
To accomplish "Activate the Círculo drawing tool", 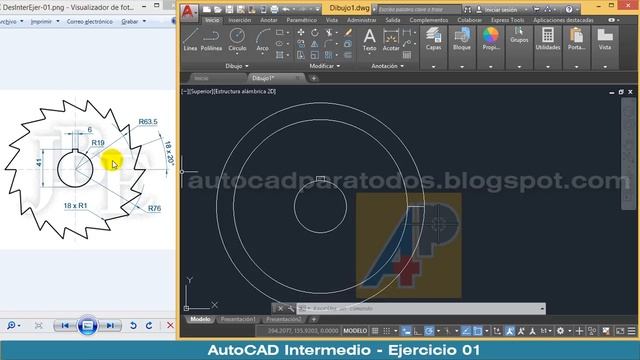I will (237, 40).
